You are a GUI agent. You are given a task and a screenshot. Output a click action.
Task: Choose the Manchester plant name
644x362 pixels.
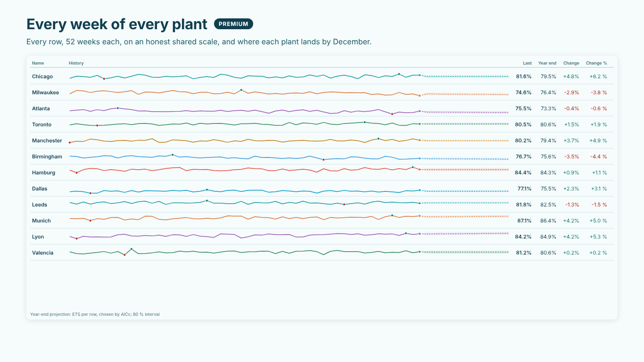tap(47, 140)
